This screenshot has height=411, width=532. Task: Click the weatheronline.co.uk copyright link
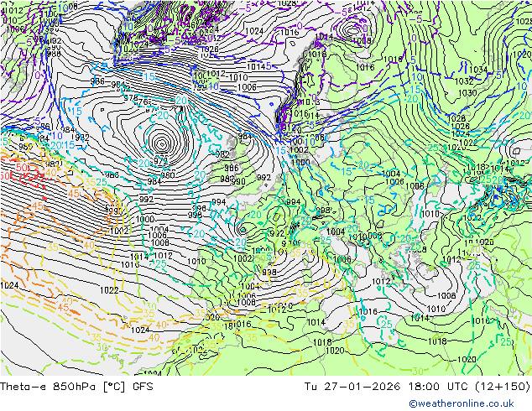(461, 403)
